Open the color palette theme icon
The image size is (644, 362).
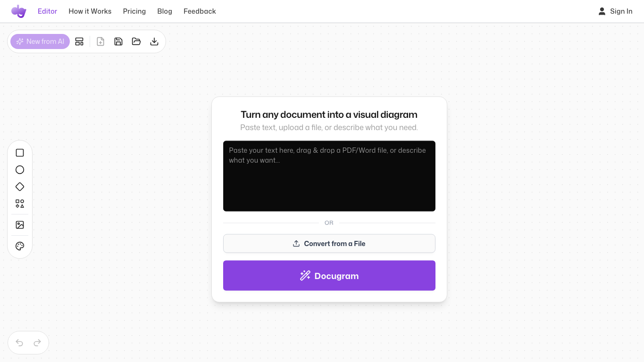pyautogui.click(x=20, y=246)
